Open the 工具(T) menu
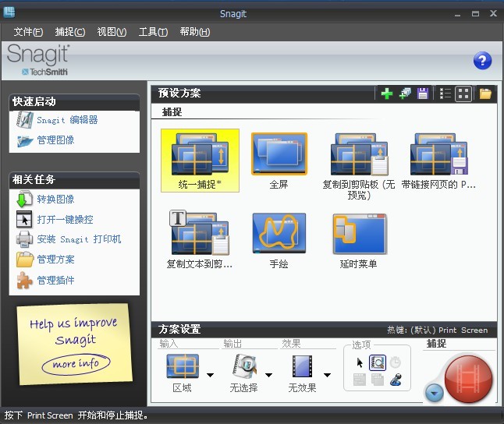This screenshot has width=504, height=424. pos(153,32)
